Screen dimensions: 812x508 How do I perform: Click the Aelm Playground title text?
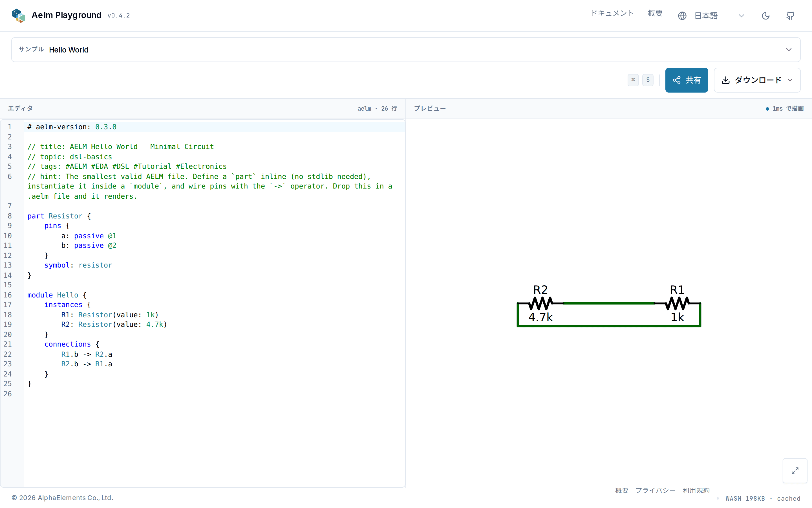click(67, 15)
